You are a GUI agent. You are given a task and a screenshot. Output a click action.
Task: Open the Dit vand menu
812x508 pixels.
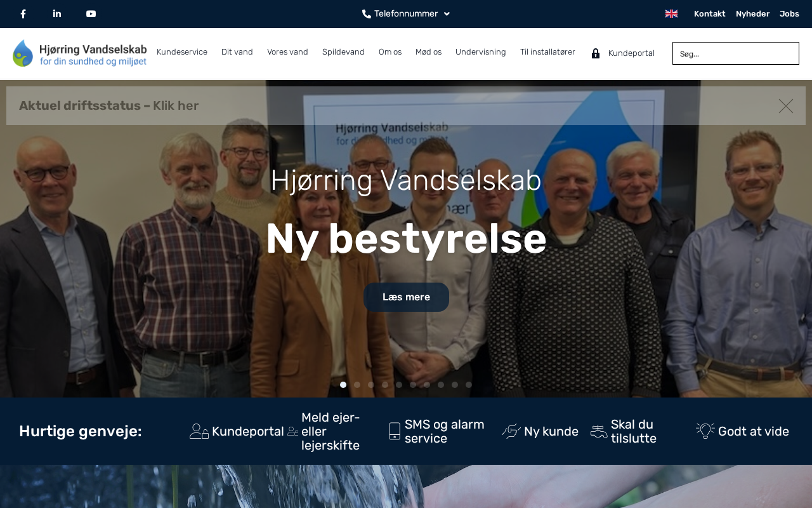[237, 52]
